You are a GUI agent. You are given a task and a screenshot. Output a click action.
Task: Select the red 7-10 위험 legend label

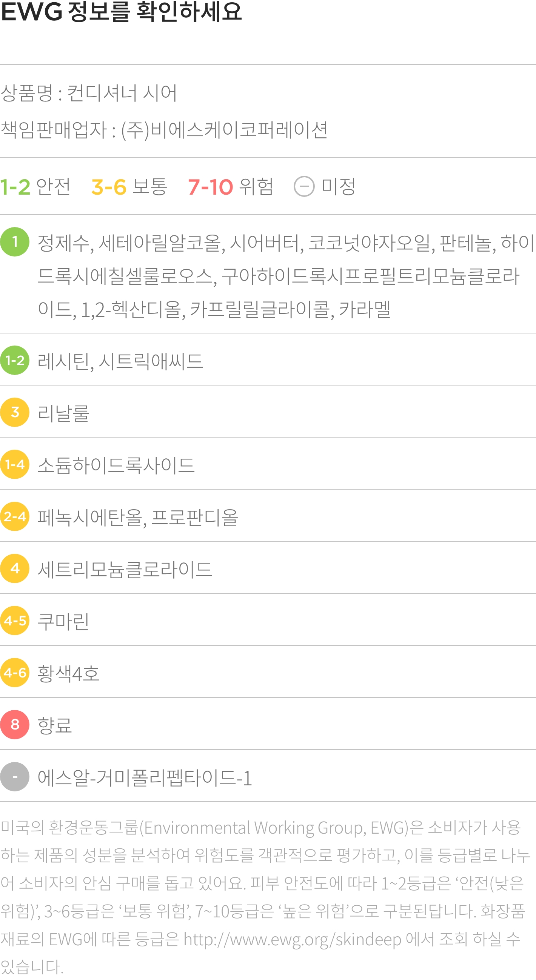click(231, 186)
